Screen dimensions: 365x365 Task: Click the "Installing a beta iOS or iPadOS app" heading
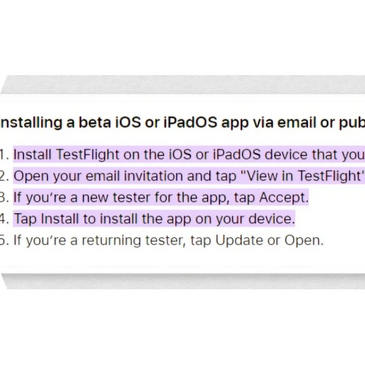(182, 123)
